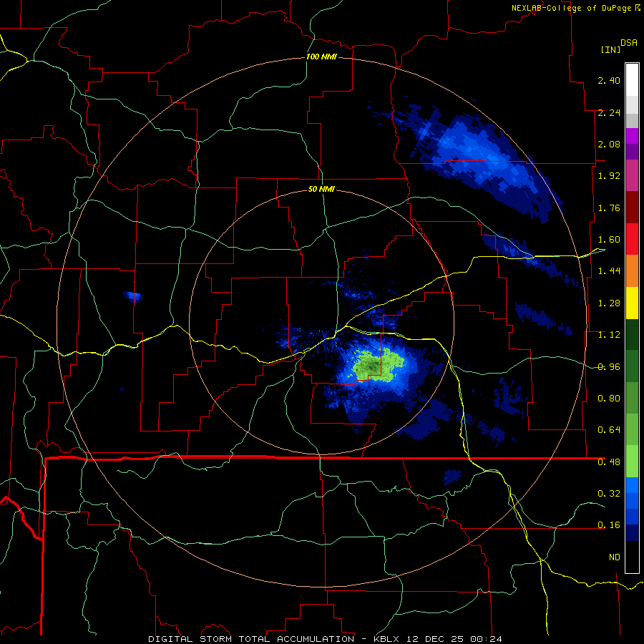Click the NEXLAB-College of DuPage credit text

[x=571, y=8]
